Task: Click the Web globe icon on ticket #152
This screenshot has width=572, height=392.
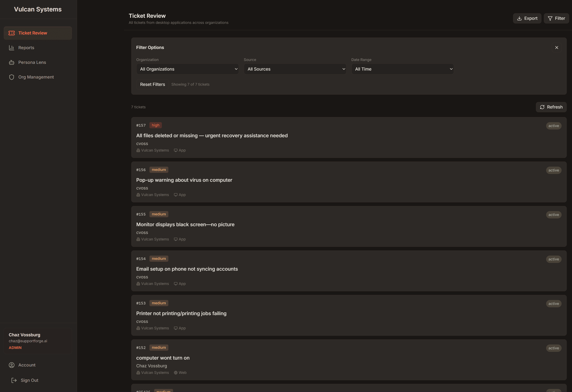Action: coord(176,373)
